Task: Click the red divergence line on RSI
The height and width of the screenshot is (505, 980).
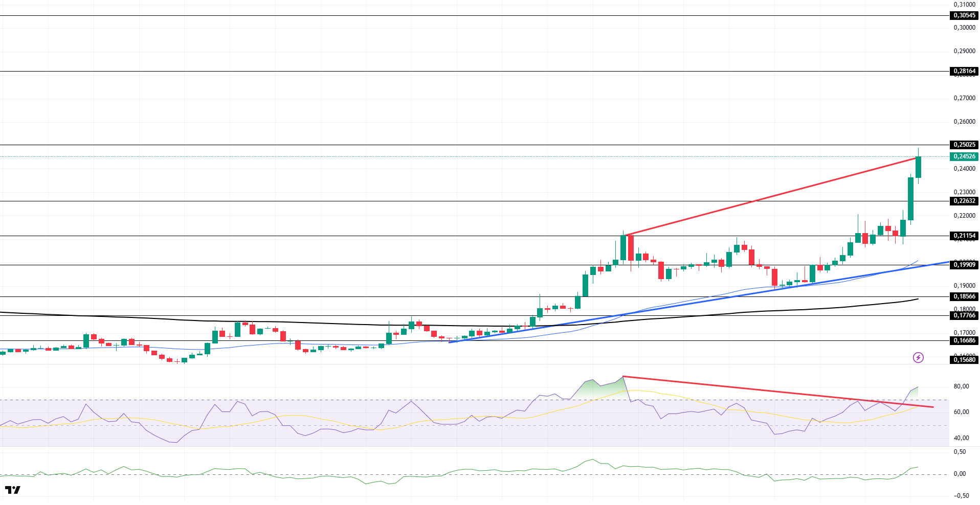Action: click(x=777, y=392)
